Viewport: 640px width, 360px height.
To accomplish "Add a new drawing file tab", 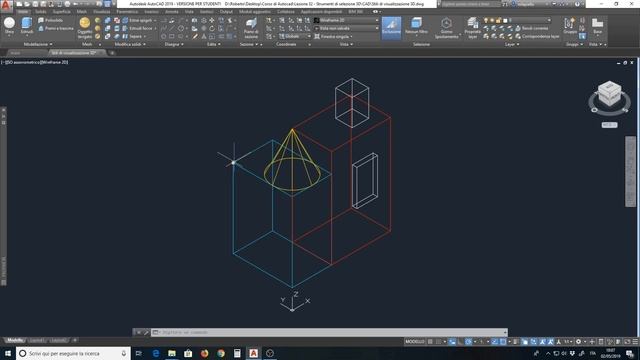I will click(x=112, y=53).
